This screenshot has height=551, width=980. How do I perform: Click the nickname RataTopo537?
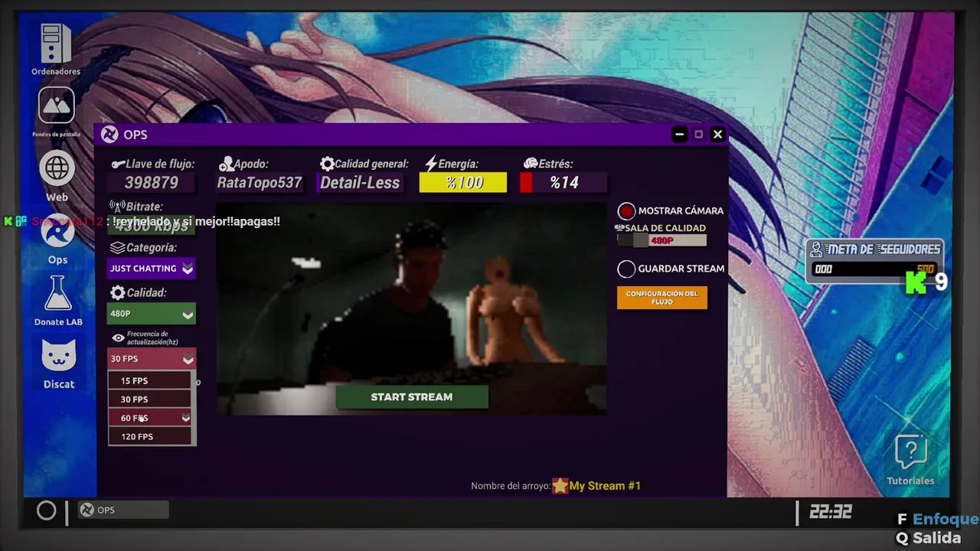[x=259, y=183]
